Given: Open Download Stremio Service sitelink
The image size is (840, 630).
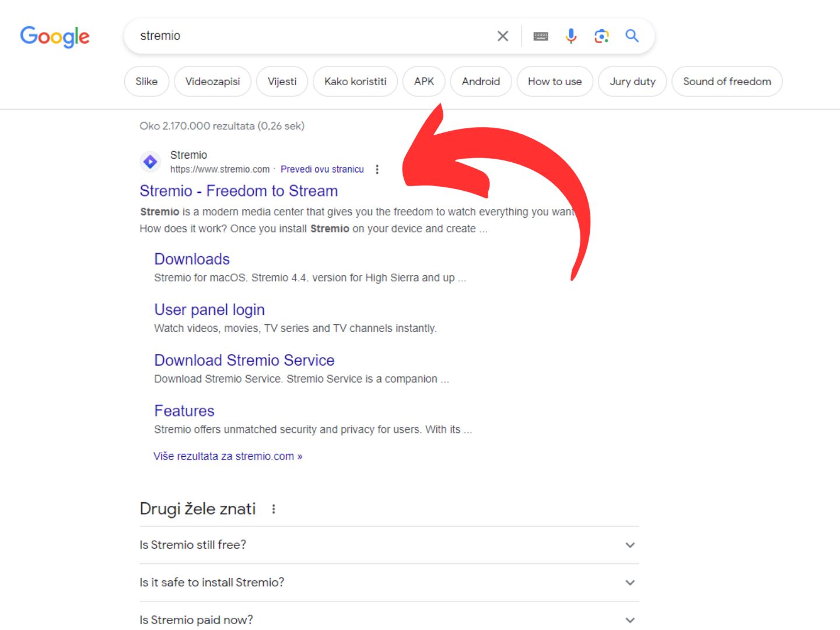Looking at the screenshot, I should [x=244, y=360].
